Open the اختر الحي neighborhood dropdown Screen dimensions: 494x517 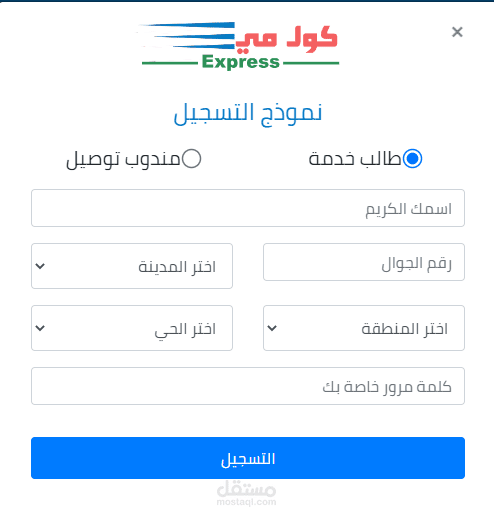(x=132, y=328)
